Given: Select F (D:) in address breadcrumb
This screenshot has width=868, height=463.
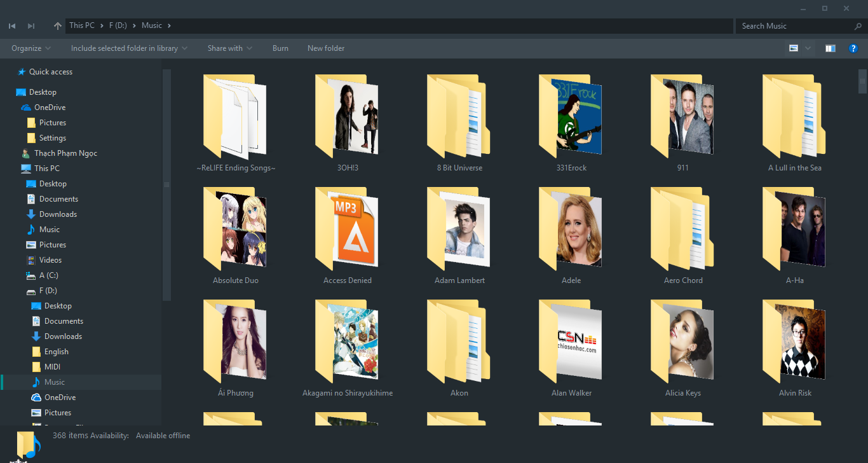Looking at the screenshot, I should 118,25.
